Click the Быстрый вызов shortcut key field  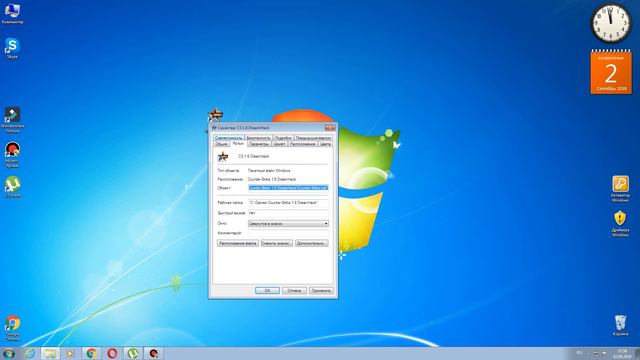(288, 213)
